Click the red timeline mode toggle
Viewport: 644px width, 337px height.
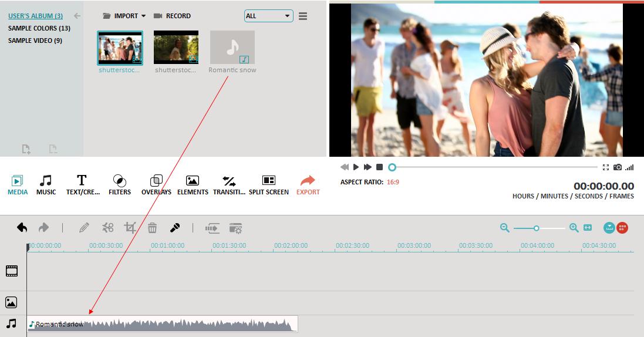click(x=622, y=228)
